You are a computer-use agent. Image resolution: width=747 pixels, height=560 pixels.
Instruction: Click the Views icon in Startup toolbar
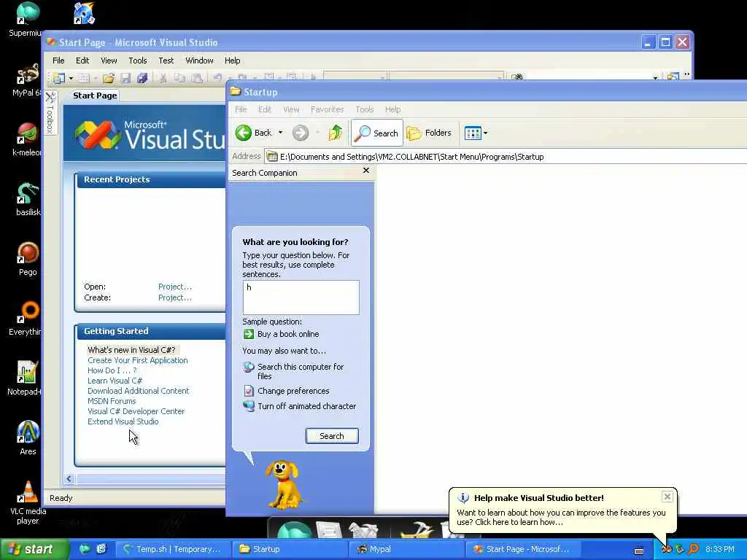click(x=473, y=133)
